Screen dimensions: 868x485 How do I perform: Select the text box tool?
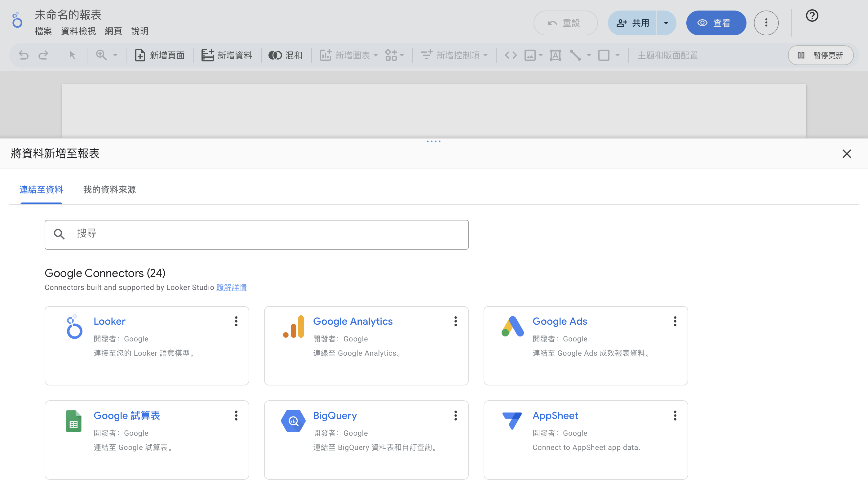pos(555,55)
